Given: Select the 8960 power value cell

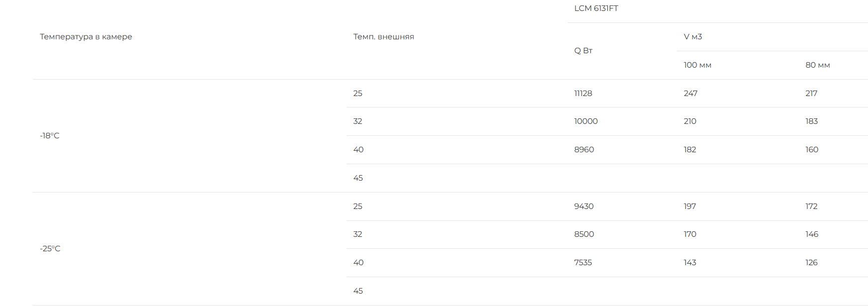Looking at the screenshot, I should point(584,150).
